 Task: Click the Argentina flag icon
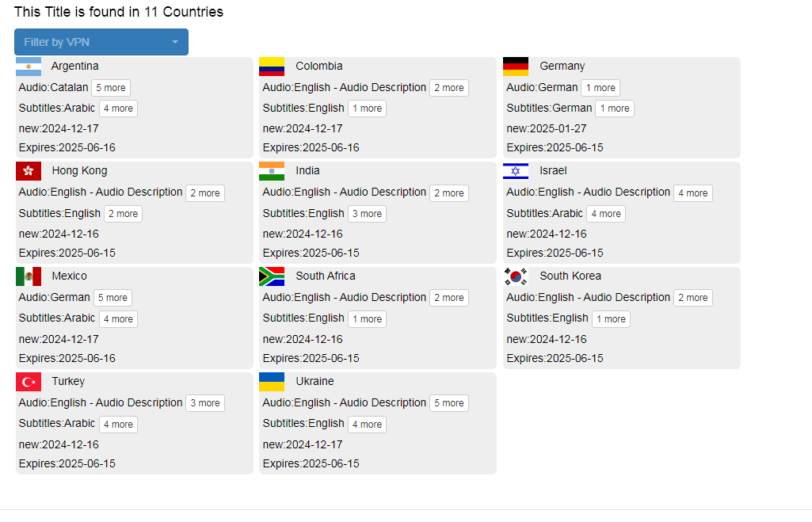coord(29,67)
